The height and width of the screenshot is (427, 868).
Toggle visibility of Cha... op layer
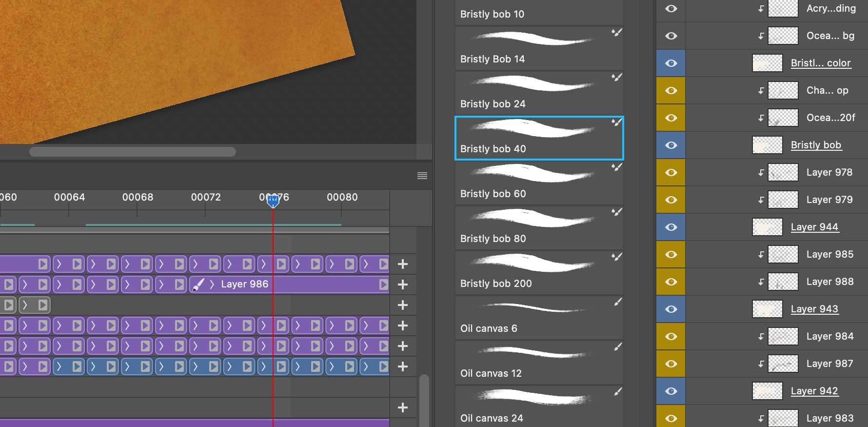[x=671, y=90]
